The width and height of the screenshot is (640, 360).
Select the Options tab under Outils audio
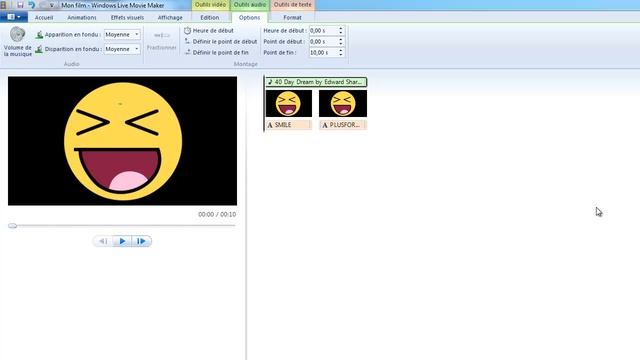click(x=249, y=18)
